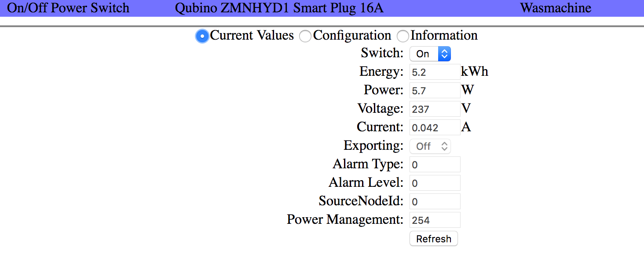Viewport: 644px width, 267px height.
Task: Select the Information radio button
Action: click(402, 36)
